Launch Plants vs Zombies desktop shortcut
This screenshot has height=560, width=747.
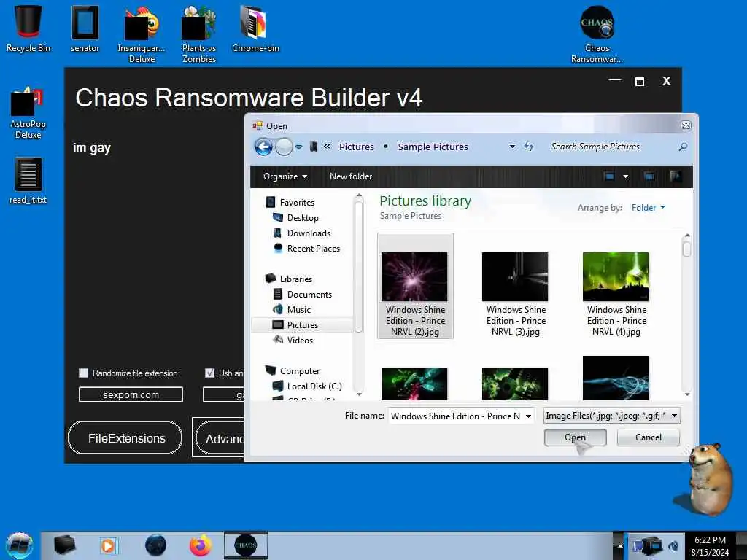point(198,34)
